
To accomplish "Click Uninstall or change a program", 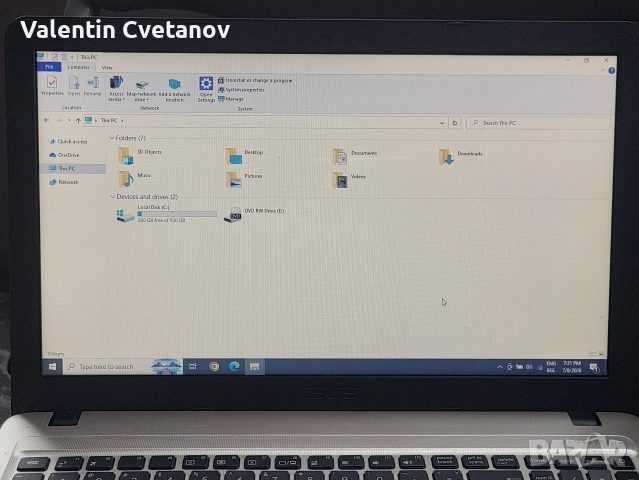I will pos(255,80).
